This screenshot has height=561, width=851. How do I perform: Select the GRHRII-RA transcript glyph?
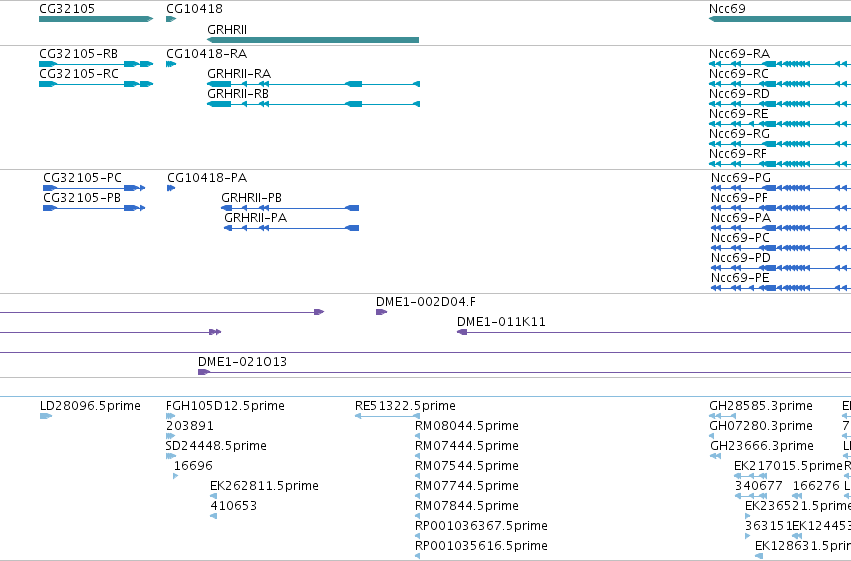pos(313,84)
